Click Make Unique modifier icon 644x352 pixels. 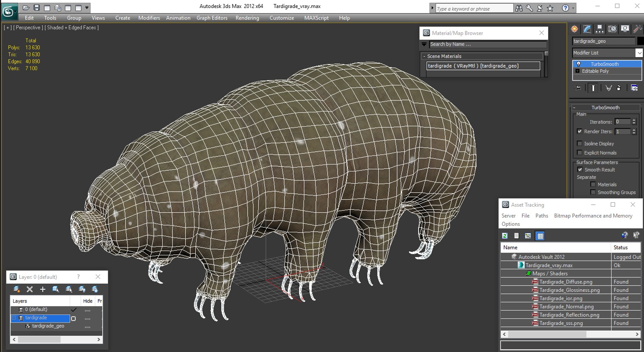[608, 88]
